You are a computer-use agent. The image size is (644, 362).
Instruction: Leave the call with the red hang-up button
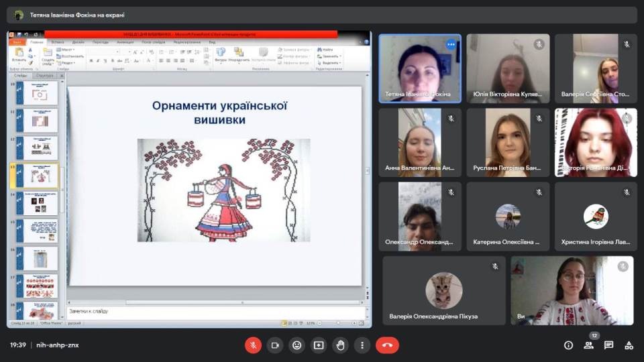[387, 345]
